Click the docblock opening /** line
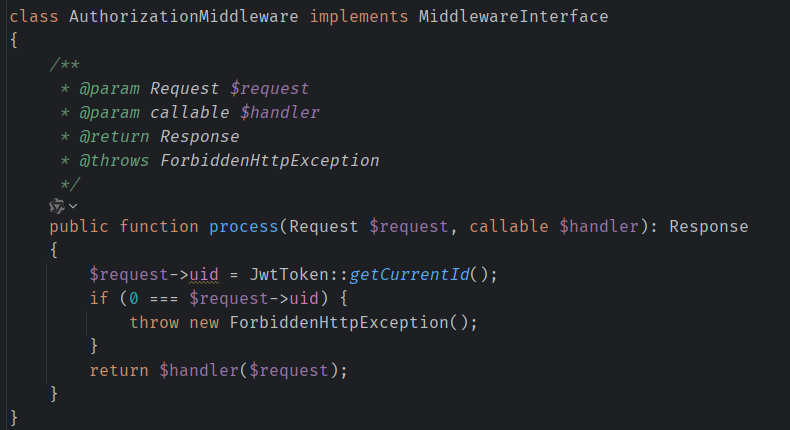The height and width of the screenshot is (430, 790). (64, 65)
